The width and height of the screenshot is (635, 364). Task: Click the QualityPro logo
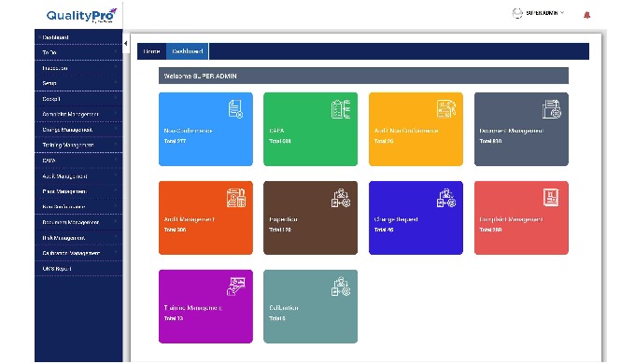click(82, 15)
